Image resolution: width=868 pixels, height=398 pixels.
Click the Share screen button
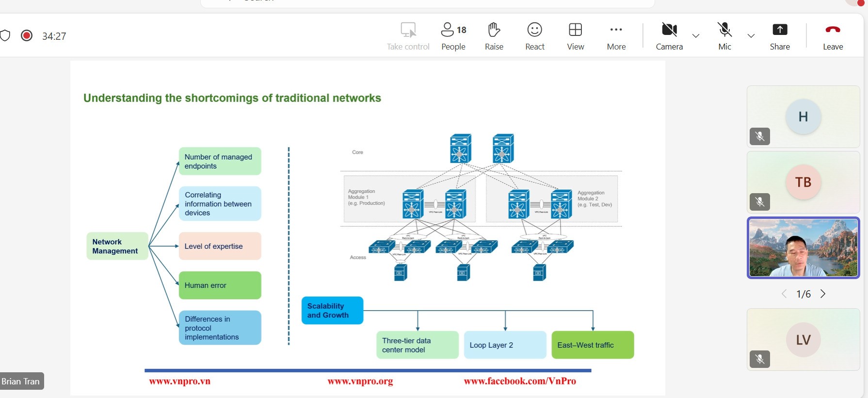tap(779, 36)
